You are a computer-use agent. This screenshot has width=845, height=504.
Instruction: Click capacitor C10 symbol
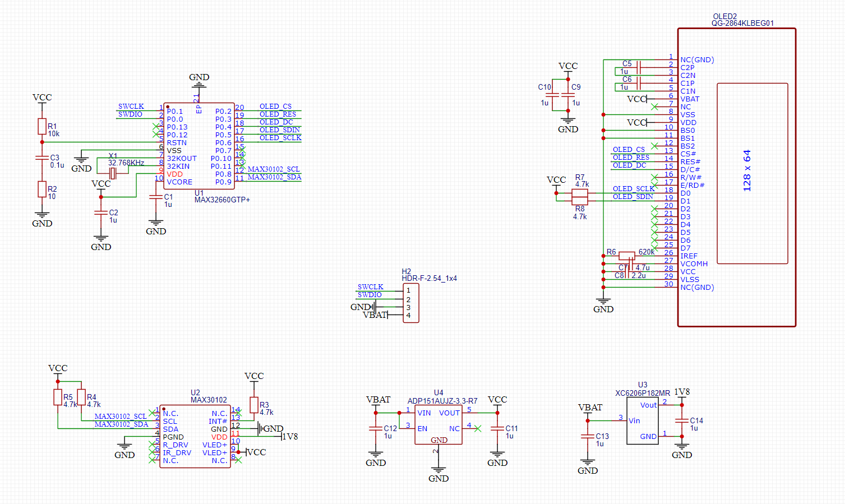(552, 95)
